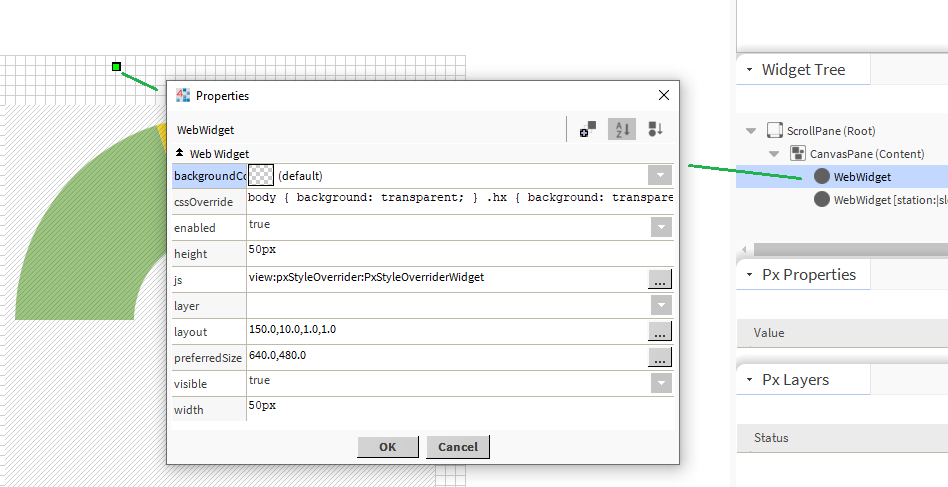Click the add property icon in Properties toolbar

588,129
